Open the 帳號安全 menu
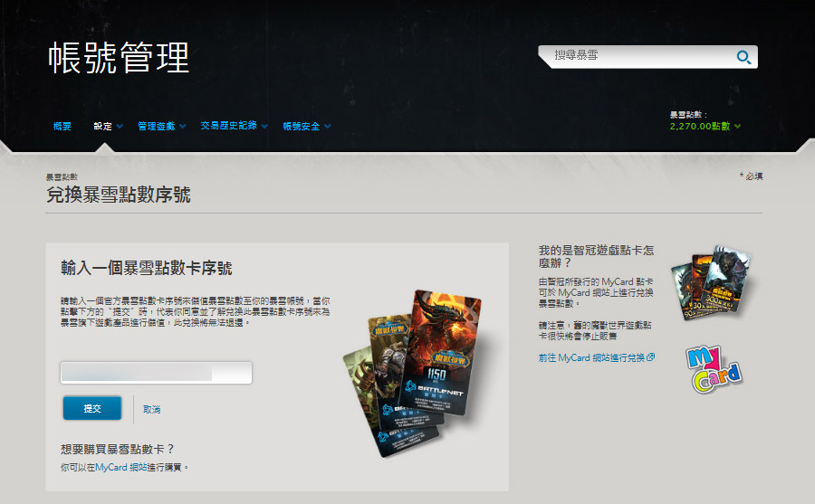Viewport: 815px width, 504px height. coord(301,127)
